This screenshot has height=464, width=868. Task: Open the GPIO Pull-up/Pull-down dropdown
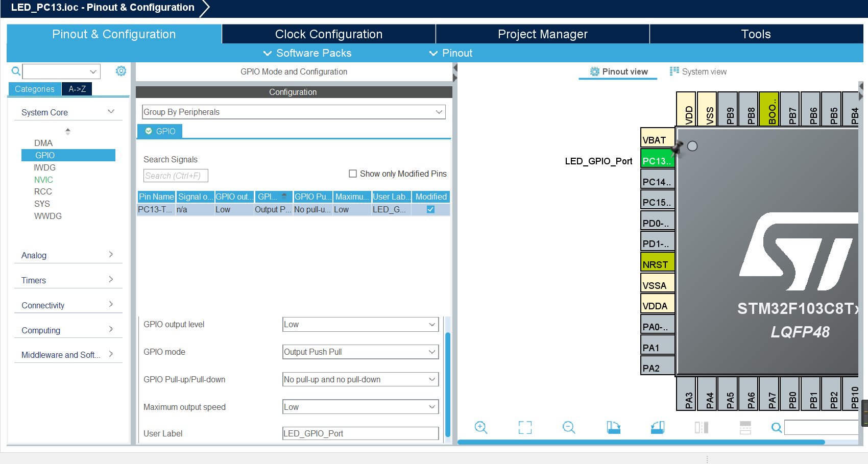coord(360,379)
